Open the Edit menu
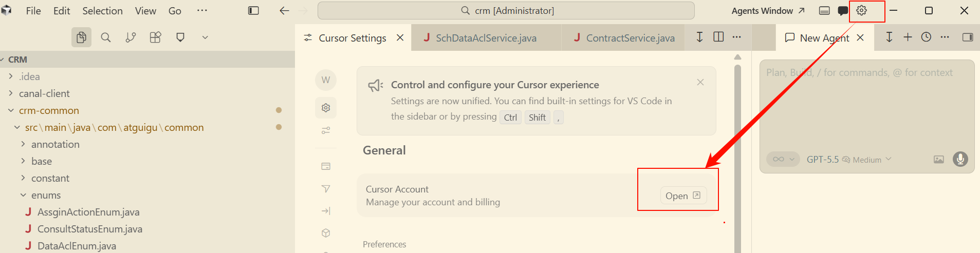The width and height of the screenshot is (980, 253). pos(62,11)
